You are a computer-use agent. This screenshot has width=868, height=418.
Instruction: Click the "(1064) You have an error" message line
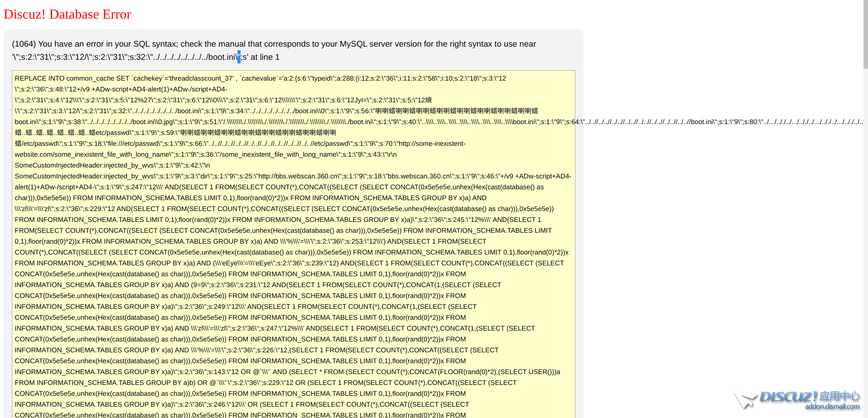pos(274,44)
